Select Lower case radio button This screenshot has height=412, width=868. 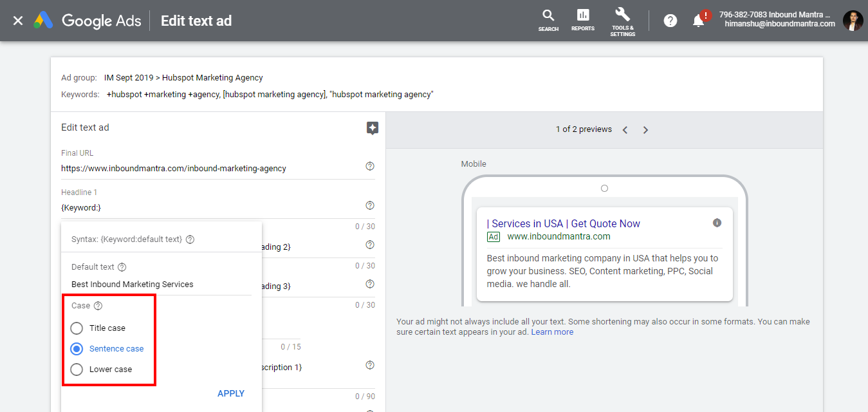[x=77, y=370]
